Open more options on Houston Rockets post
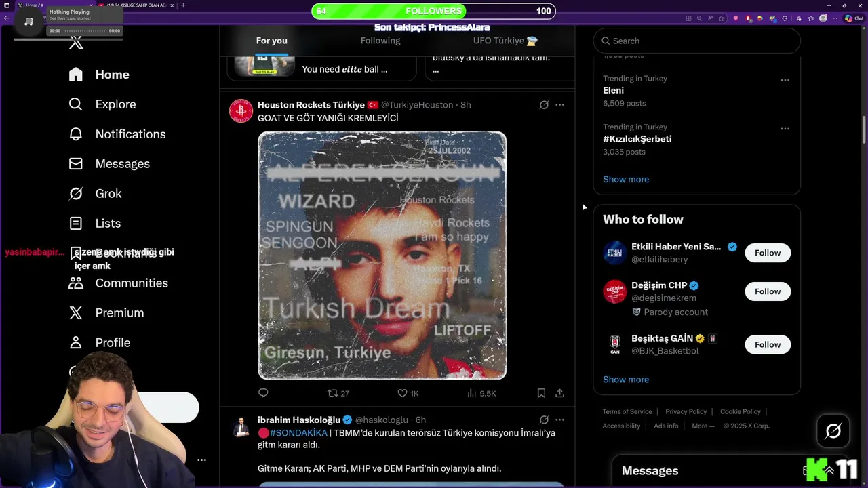The height and width of the screenshot is (488, 868). click(x=559, y=105)
